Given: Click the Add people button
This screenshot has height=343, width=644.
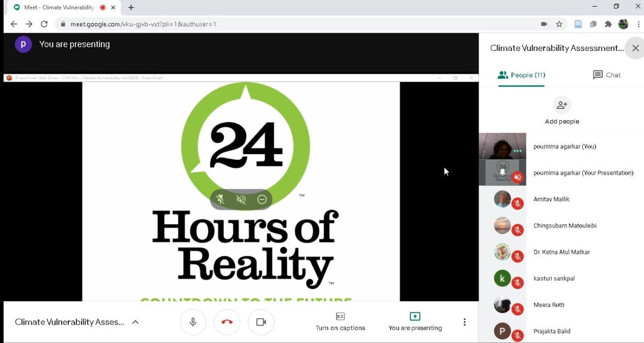Looking at the screenshot, I should (562, 111).
